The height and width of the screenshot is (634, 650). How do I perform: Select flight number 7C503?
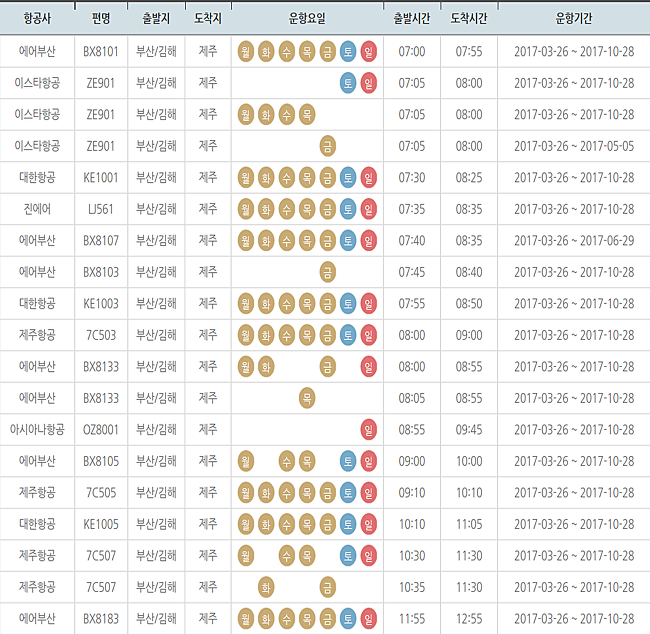coord(101,335)
